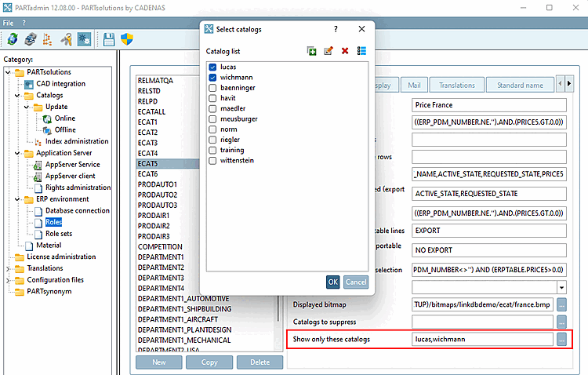The height and width of the screenshot is (375, 588).
Task: Click browse button next to Catalogs to suppress
Action: click(x=561, y=322)
